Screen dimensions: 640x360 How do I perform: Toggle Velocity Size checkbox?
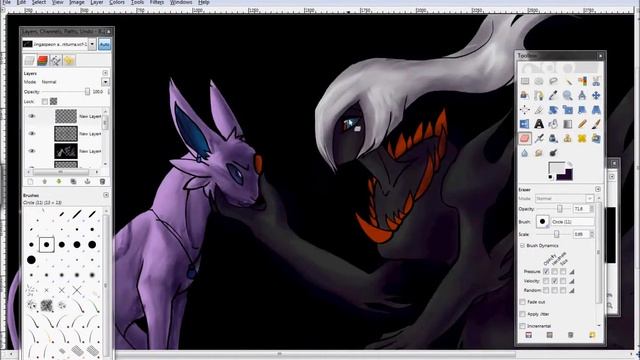[563, 281]
